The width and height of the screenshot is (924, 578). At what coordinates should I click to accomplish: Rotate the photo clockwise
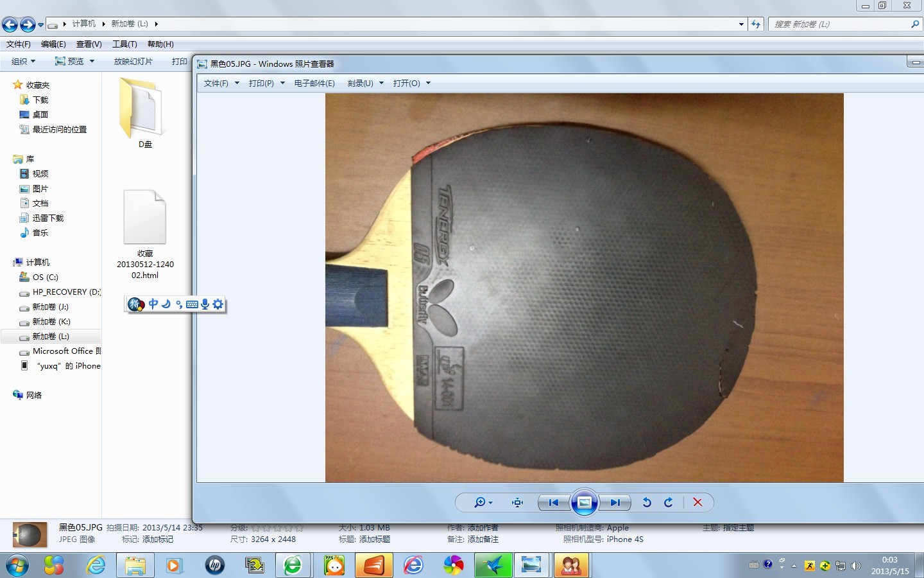[669, 502]
